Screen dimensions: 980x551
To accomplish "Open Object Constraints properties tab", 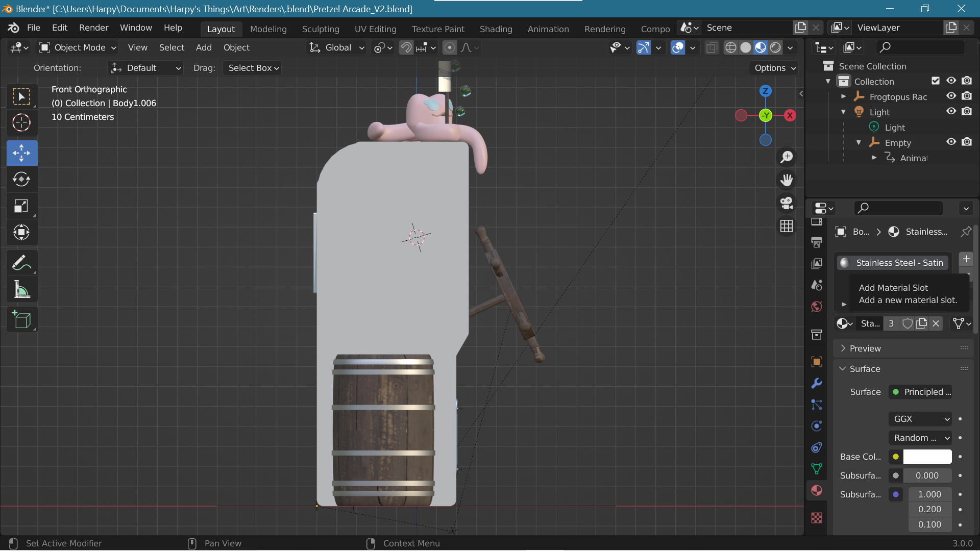I will pyautogui.click(x=817, y=447).
